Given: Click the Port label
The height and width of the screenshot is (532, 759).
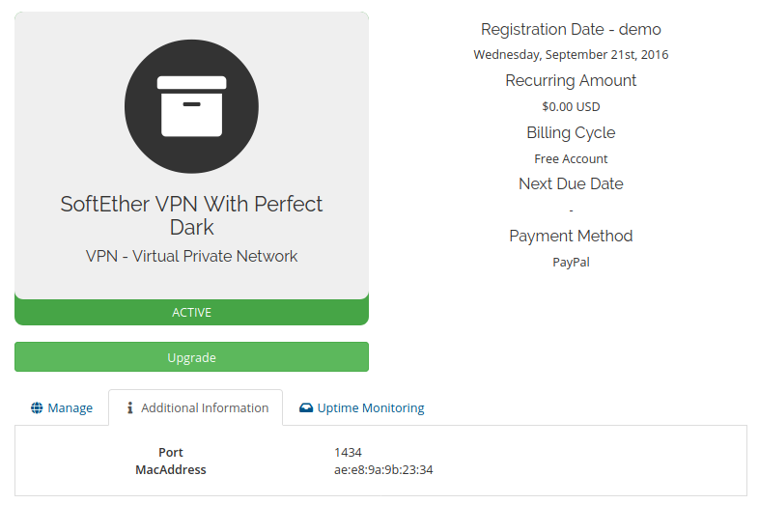Looking at the screenshot, I should [x=171, y=453].
